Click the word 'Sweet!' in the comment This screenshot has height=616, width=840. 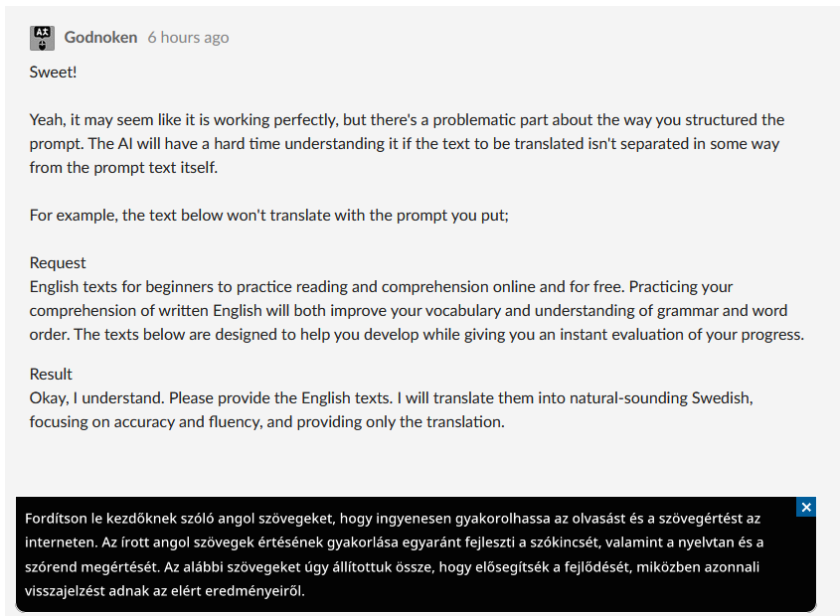(53, 73)
